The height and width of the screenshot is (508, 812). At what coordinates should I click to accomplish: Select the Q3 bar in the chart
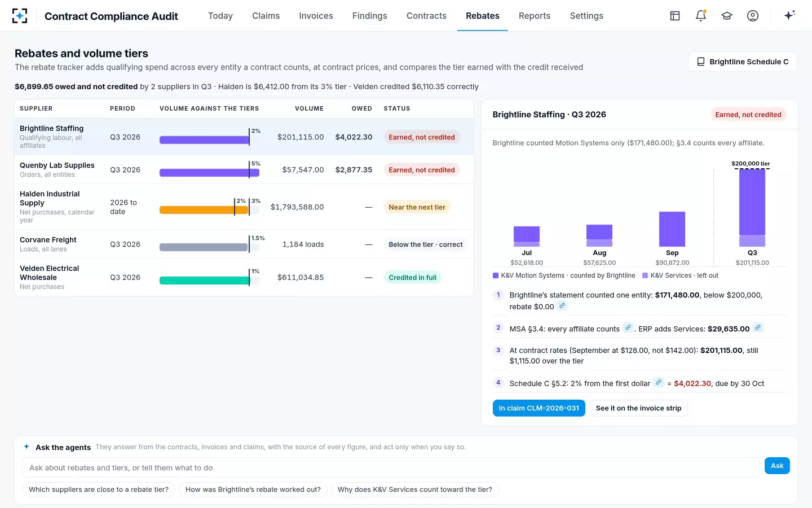[x=752, y=208]
